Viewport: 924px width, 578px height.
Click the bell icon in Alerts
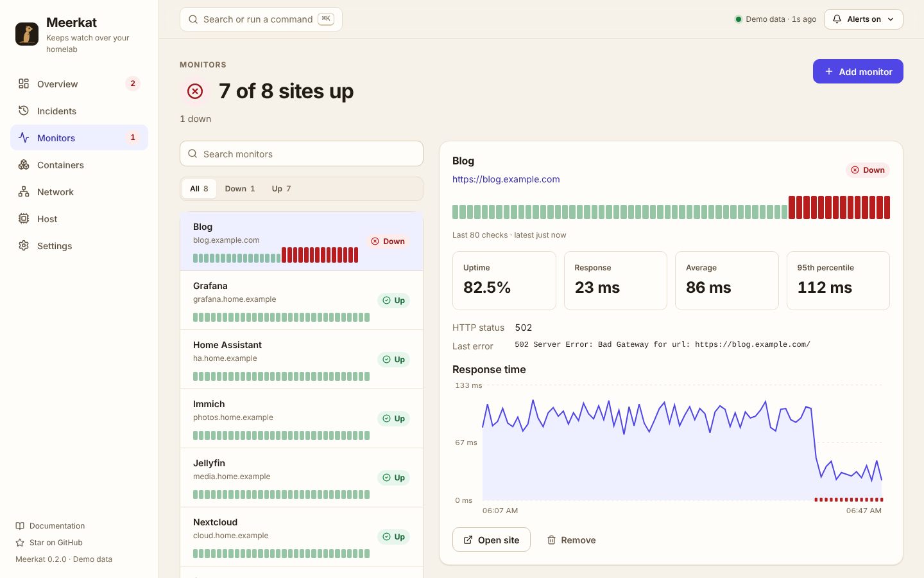(x=837, y=19)
